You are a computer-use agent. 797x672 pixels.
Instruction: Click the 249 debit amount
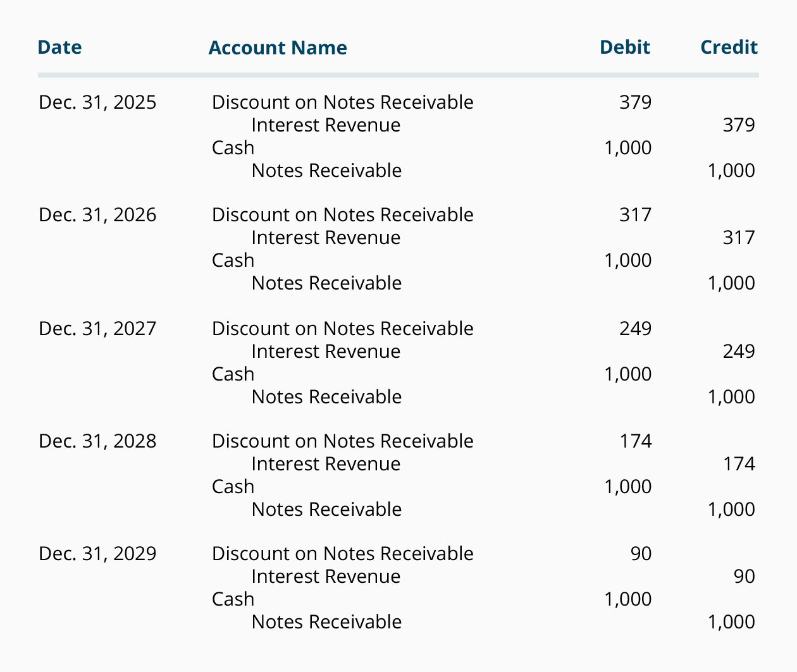point(635,329)
